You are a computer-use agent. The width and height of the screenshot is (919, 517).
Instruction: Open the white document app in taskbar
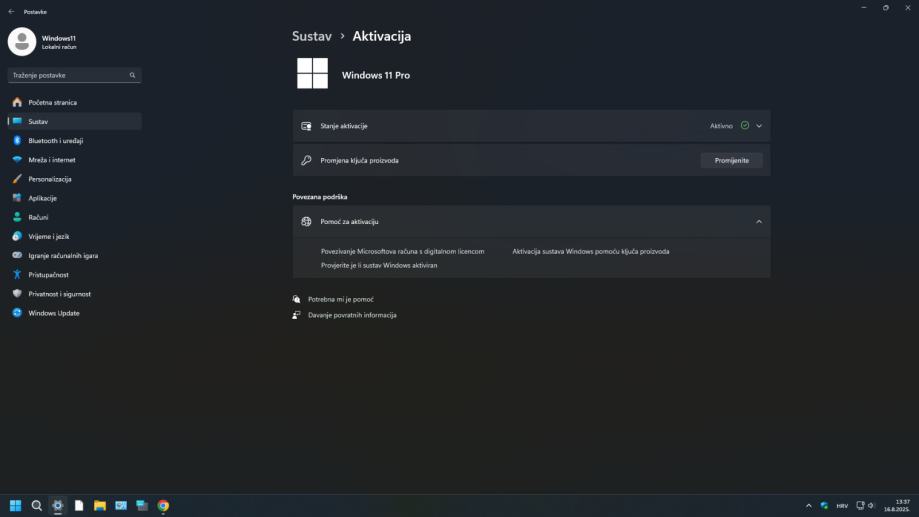point(79,505)
